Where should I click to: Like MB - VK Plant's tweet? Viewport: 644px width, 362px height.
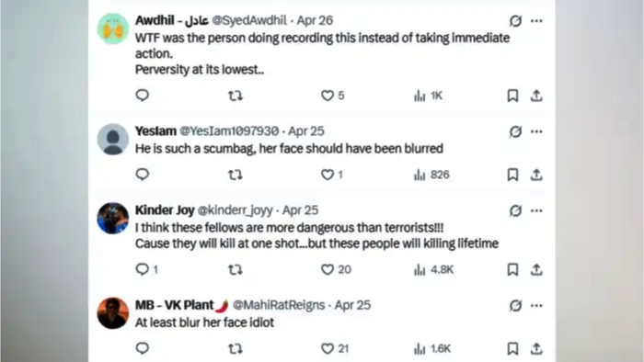pos(334,348)
